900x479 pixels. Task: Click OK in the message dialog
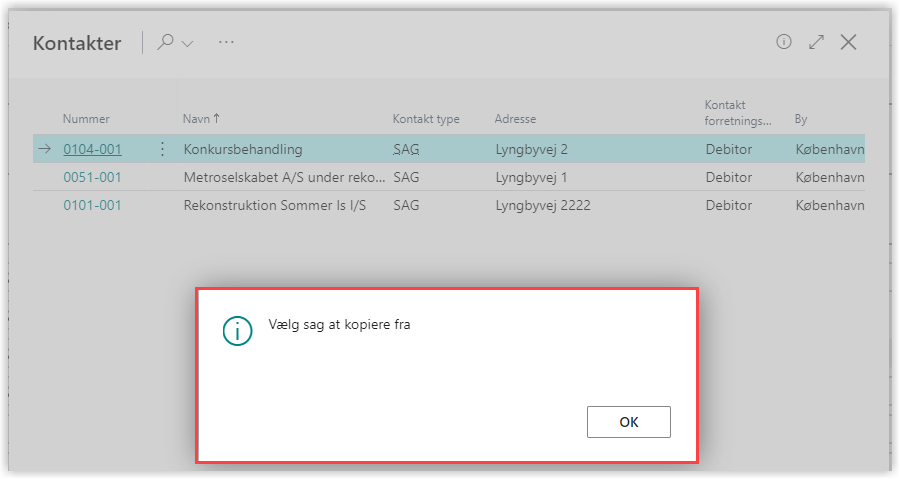click(628, 422)
